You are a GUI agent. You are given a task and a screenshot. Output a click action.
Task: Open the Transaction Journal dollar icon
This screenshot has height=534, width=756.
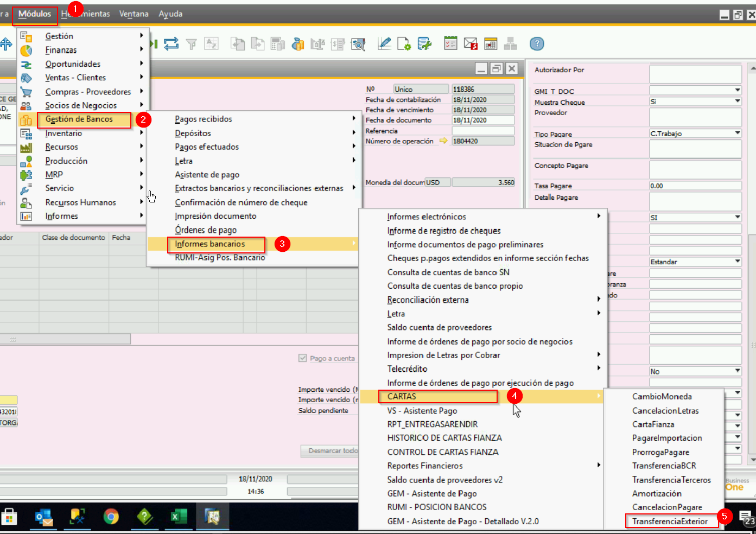[x=338, y=44]
